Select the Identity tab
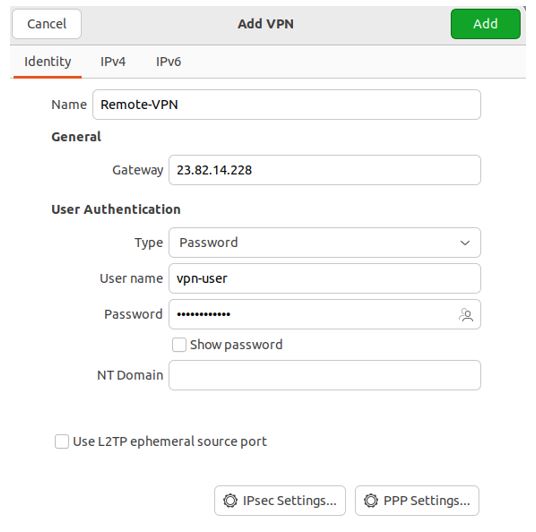Image resolution: width=536 pixels, height=532 pixels. click(x=48, y=62)
